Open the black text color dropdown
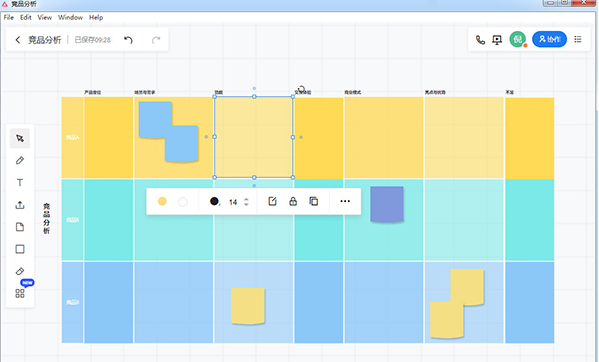Viewport: 599px width, 362px height. pos(215,201)
